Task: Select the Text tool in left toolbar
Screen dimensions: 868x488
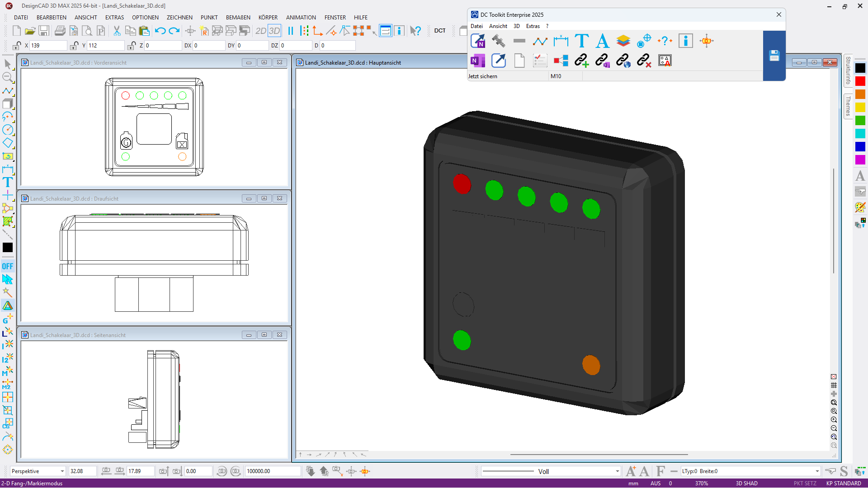Action: [8, 183]
